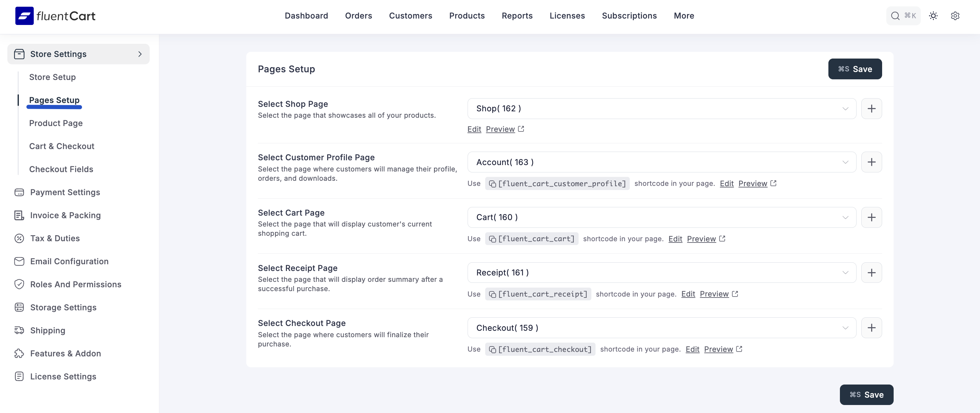Click the Payment Settings card icon
980x413 pixels.
20,192
